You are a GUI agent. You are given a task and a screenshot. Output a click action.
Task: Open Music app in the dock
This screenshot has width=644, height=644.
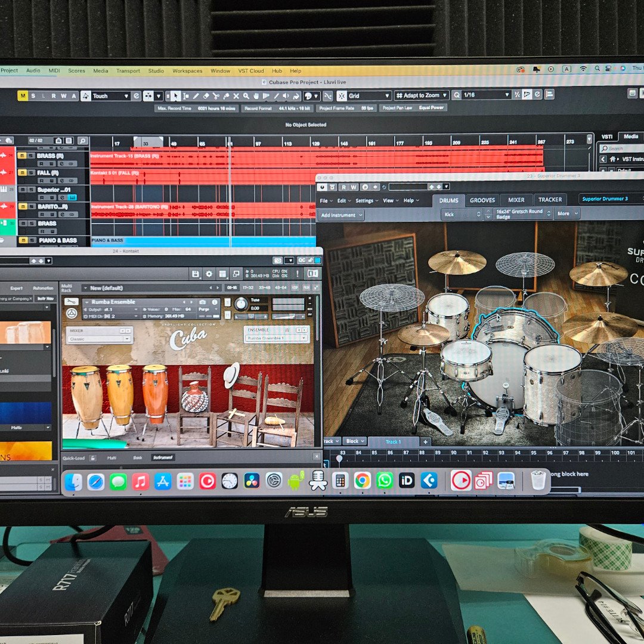[141, 482]
